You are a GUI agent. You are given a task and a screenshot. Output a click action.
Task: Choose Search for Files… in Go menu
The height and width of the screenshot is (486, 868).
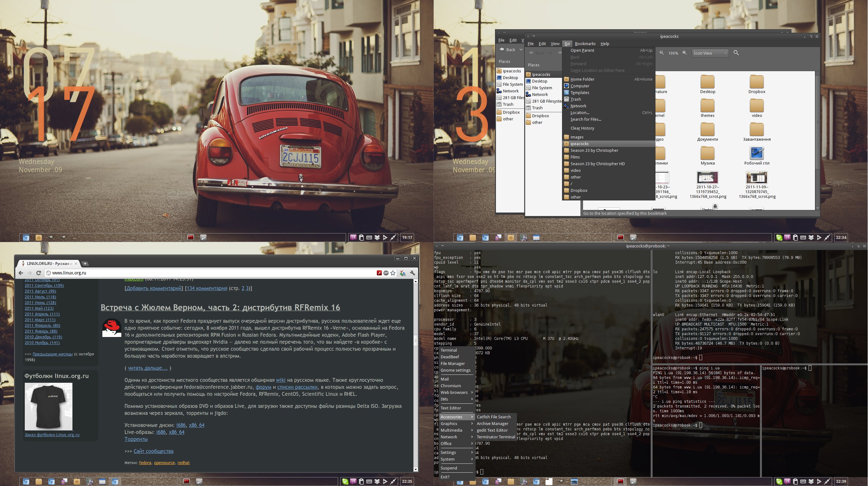click(x=608, y=119)
